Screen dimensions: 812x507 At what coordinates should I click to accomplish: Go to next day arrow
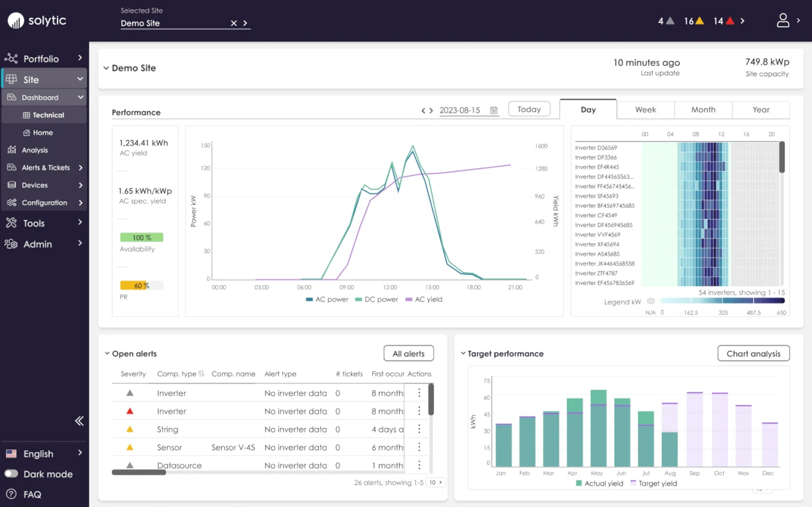(431, 111)
